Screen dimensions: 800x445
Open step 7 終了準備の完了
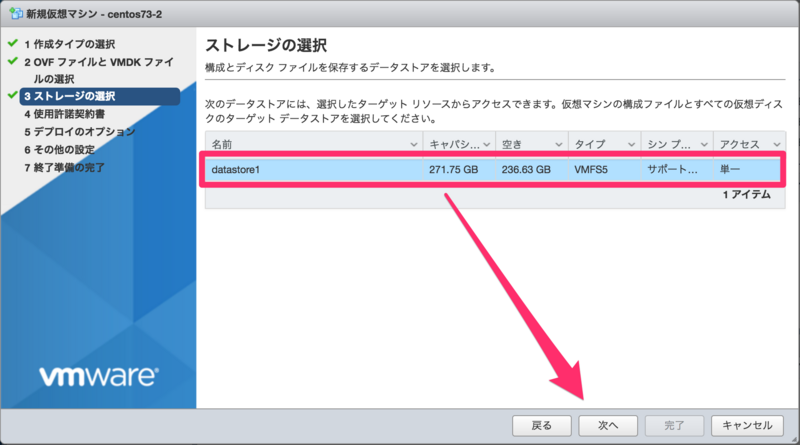coord(64,167)
